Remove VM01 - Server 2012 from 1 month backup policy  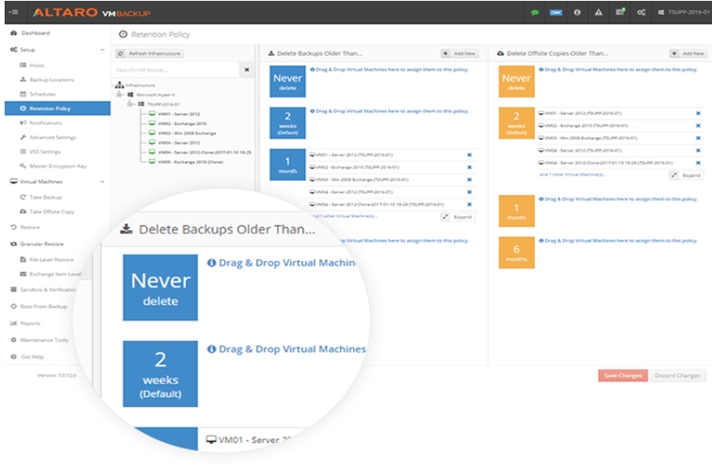coord(470,155)
